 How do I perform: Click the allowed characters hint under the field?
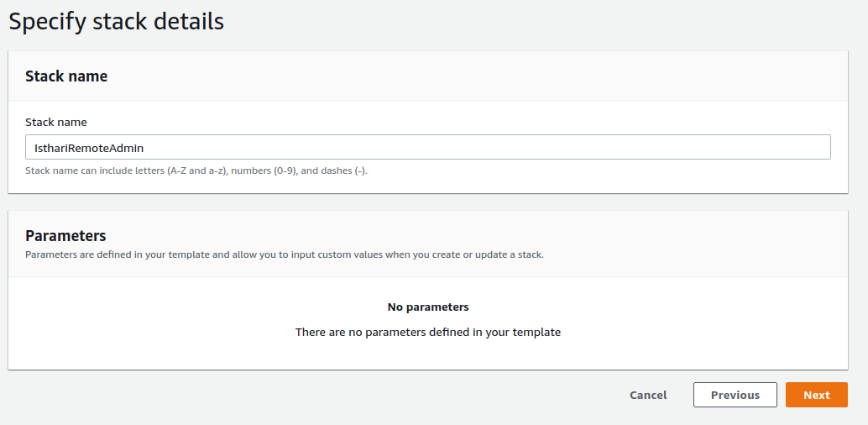[x=196, y=171]
